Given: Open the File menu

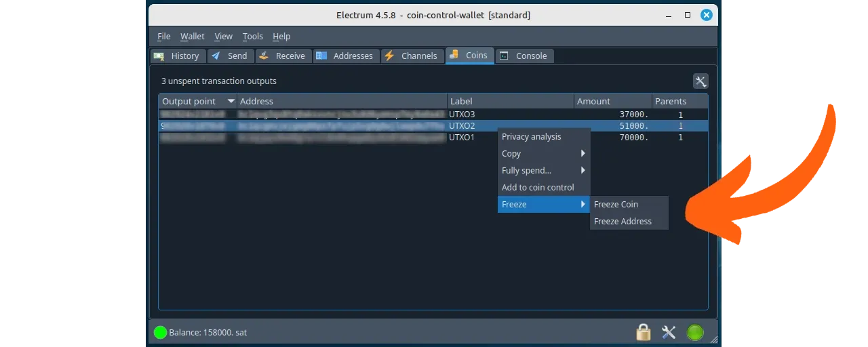Looking at the screenshot, I should coord(164,37).
